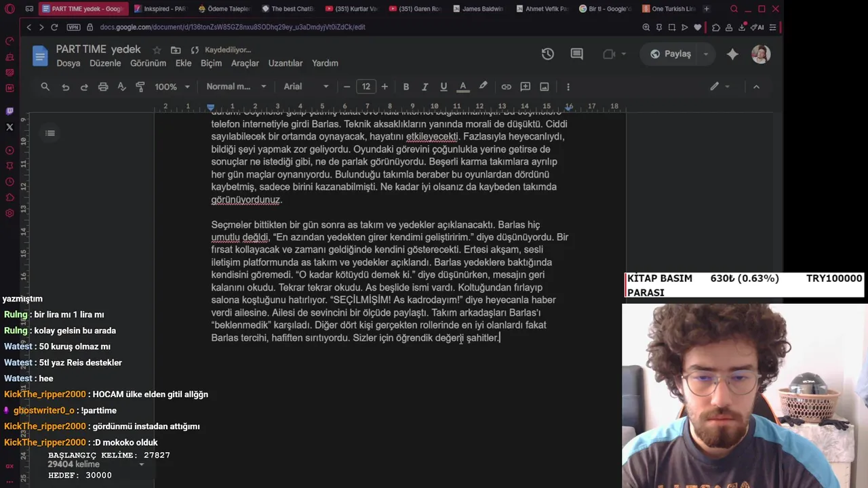Switch to the Inkspired browser tab
The width and height of the screenshot is (868, 488).
pos(160,9)
